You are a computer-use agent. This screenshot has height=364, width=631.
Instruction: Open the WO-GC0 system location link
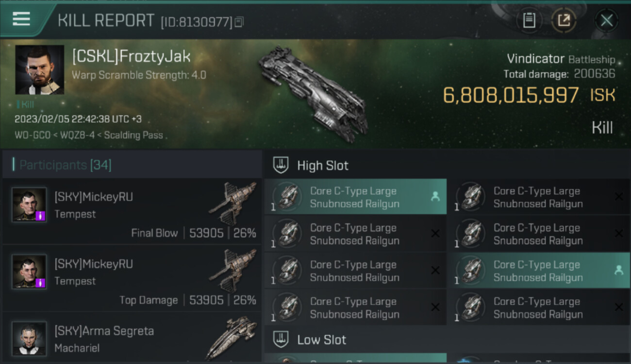(32, 135)
